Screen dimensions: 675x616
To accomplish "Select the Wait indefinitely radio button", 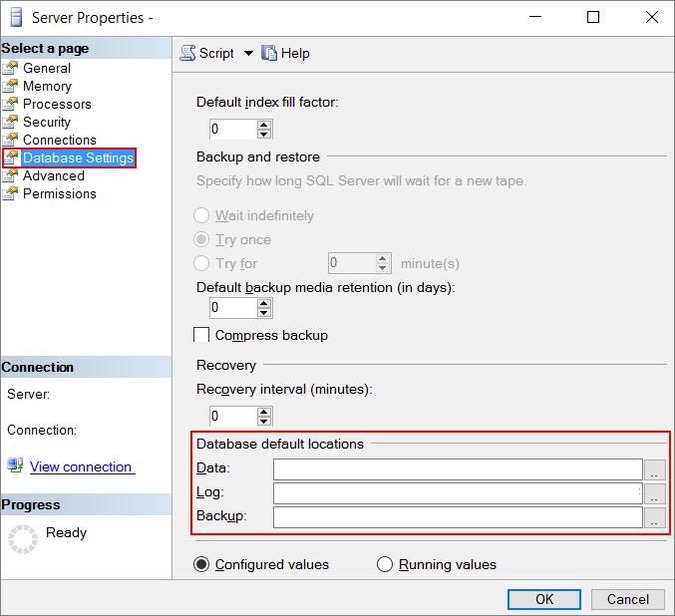I will (201, 215).
